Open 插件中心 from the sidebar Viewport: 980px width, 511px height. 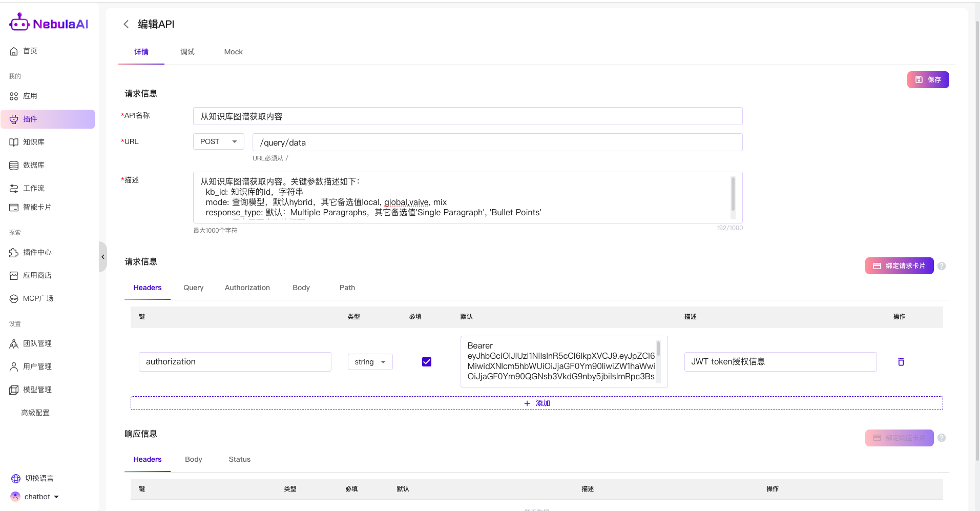[37, 252]
